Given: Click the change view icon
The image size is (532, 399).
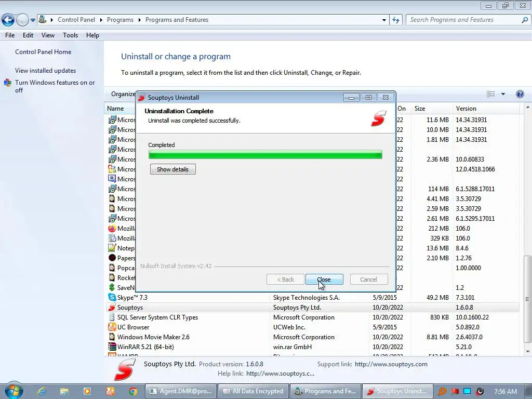Looking at the screenshot, I should (490, 94).
